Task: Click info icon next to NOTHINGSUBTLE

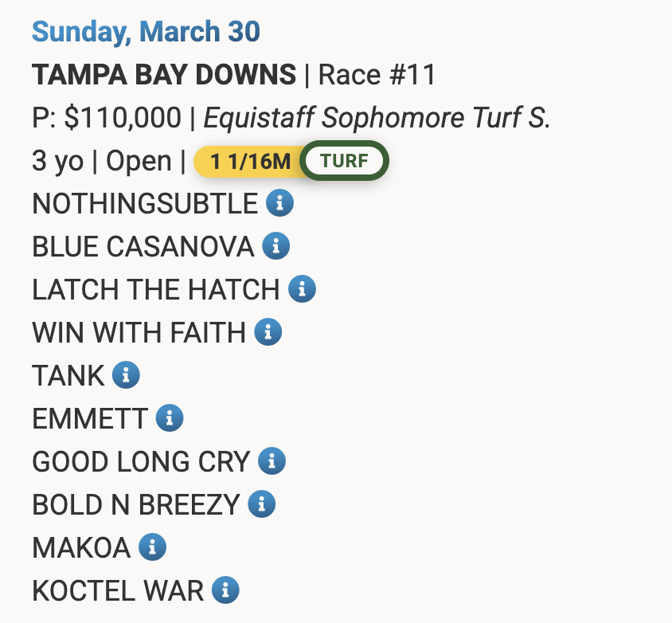Action: [x=279, y=203]
